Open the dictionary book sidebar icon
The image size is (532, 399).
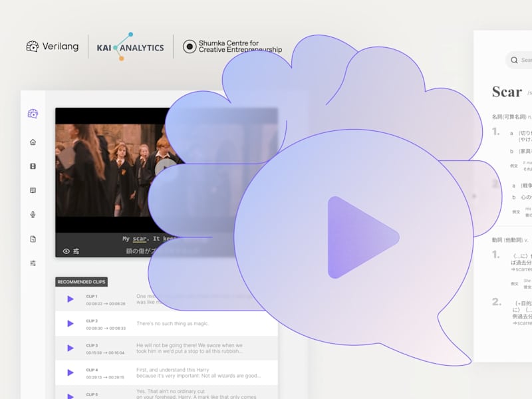[x=33, y=190]
